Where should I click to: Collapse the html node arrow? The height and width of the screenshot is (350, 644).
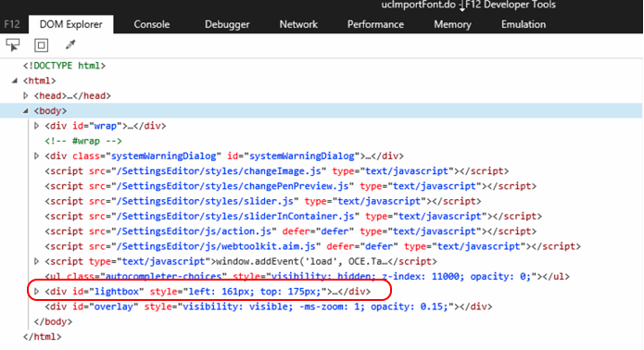(x=15, y=81)
